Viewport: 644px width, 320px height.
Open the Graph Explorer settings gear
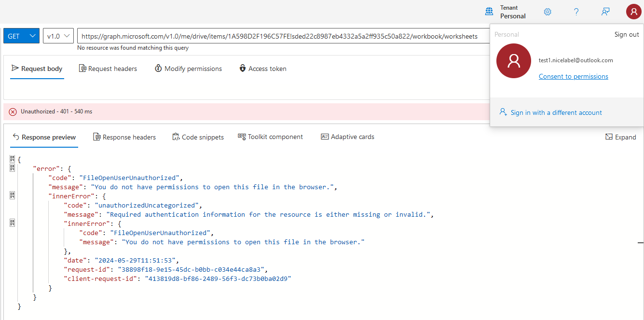pyautogui.click(x=547, y=12)
